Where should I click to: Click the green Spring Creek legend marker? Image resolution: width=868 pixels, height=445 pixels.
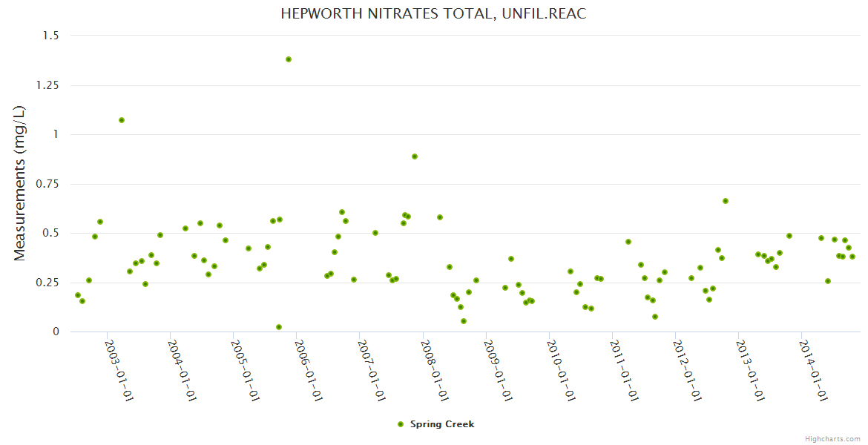401,424
